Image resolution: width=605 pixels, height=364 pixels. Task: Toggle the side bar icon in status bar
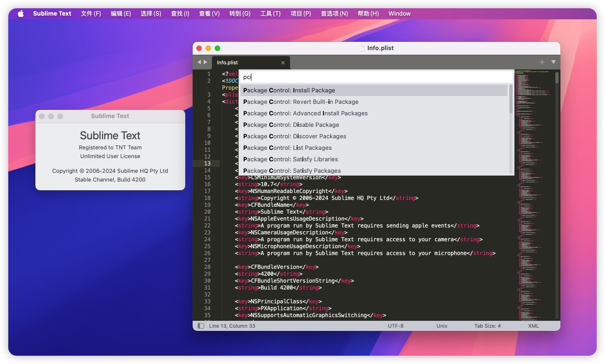pyautogui.click(x=201, y=326)
